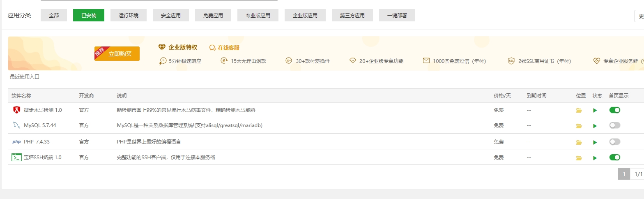
Task: Click the 5分钟极速响应 clock icon
Action: [163, 61]
